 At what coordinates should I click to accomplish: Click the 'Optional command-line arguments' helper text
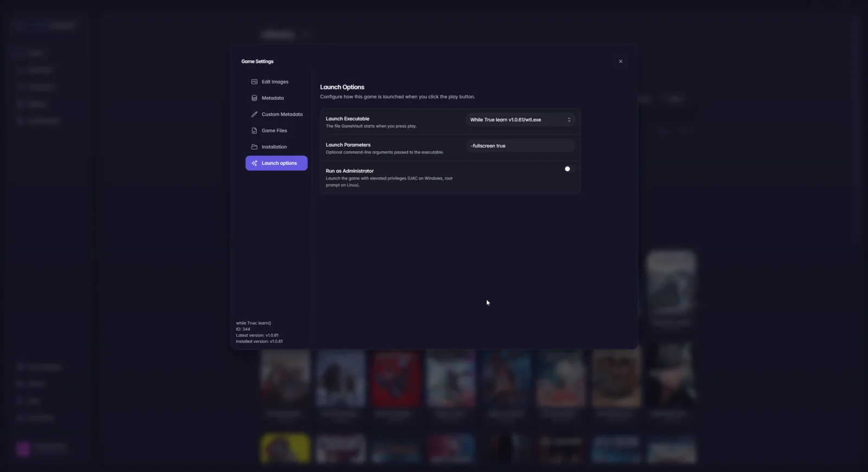(385, 152)
